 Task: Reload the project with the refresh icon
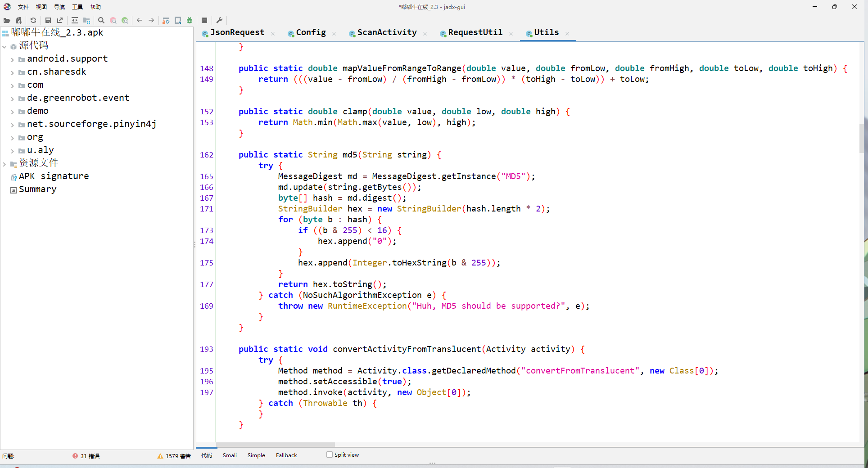pos(33,20)
